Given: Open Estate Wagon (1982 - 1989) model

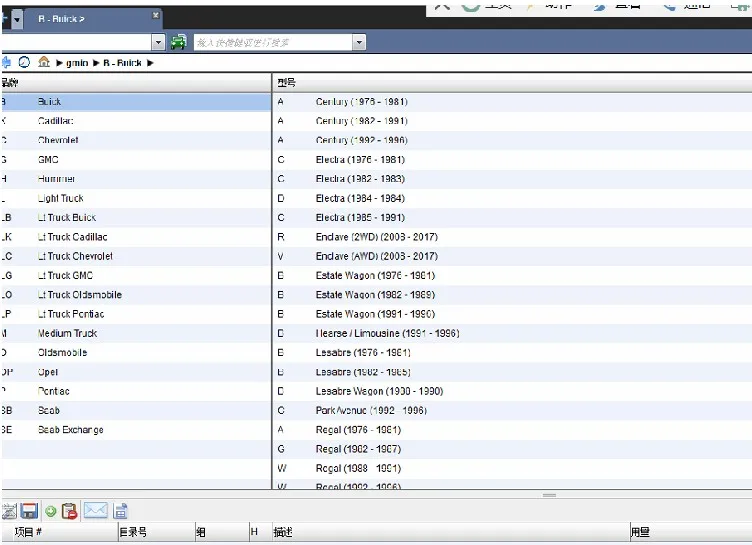Looking at the screenshot, I should (512, 295).
